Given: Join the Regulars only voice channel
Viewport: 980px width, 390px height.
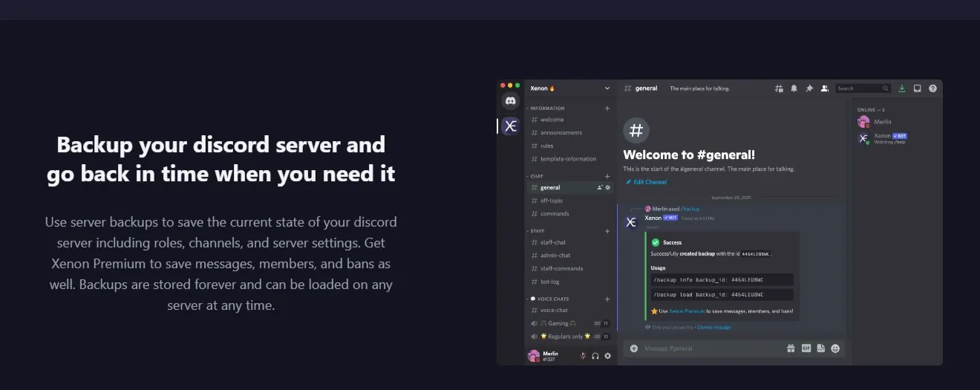Looking at the screenshot, I should 570,337.
